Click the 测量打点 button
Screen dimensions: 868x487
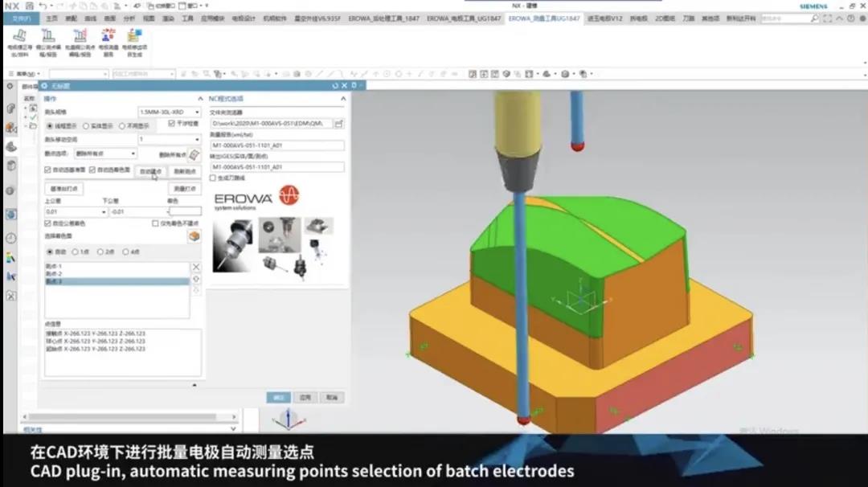coord(186,188)
